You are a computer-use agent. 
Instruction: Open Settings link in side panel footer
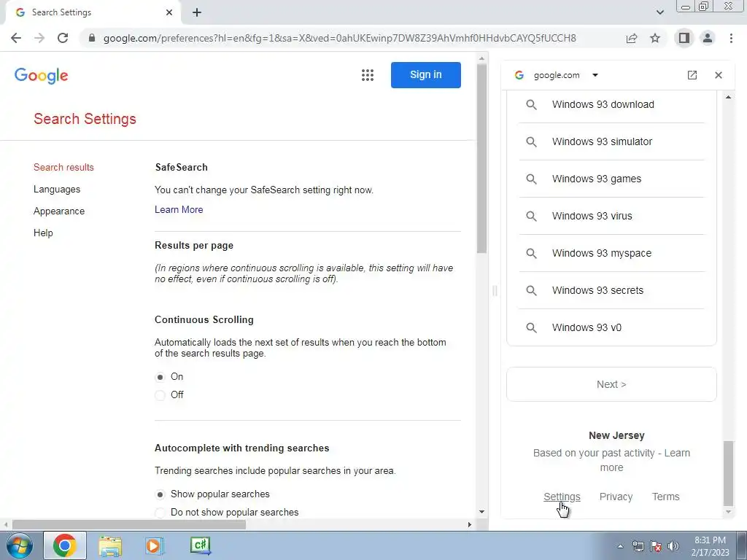(x=562, y=497)
